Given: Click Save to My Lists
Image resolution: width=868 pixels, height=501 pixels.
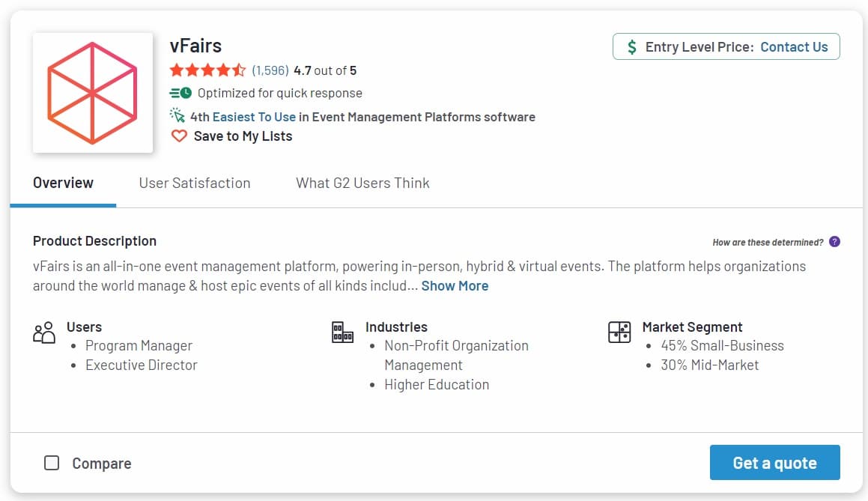Looking at the screenshot, I should pos(243,136).
